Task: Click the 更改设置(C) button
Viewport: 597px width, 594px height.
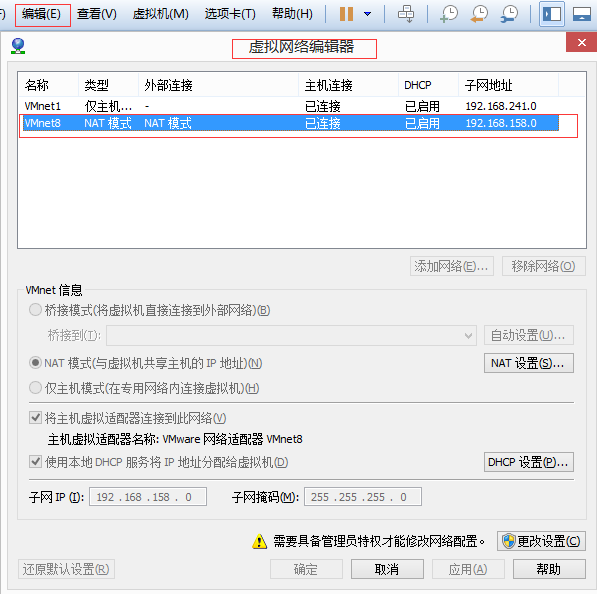Action: 541,541
